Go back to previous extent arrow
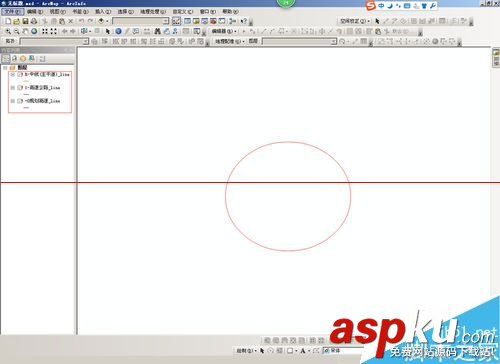 (64, 31)
